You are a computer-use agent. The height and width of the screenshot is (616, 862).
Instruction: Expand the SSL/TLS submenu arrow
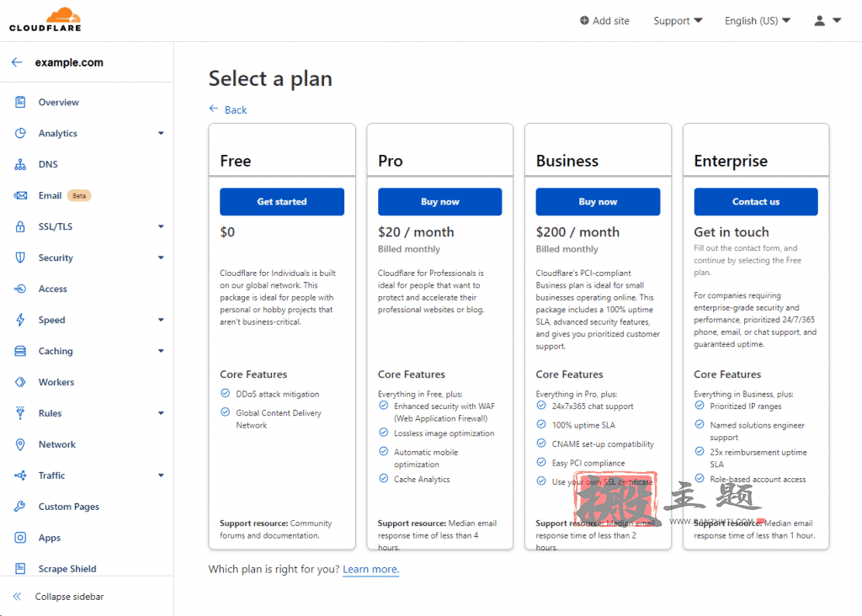(x=161, y=226)
